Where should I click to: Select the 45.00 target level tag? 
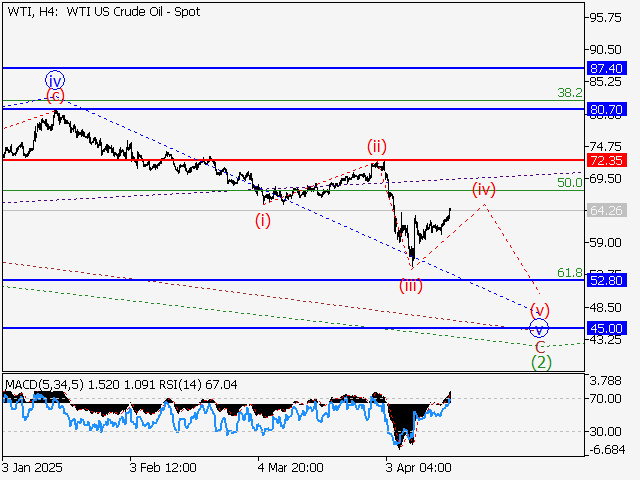click(x=607, y=328)
